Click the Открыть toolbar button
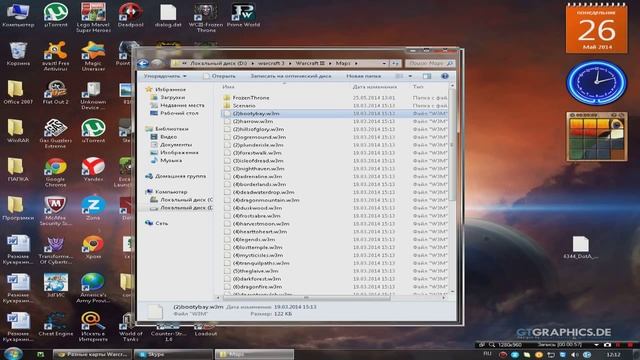Viewport: 640px width, 360px height. click(219, 76)
